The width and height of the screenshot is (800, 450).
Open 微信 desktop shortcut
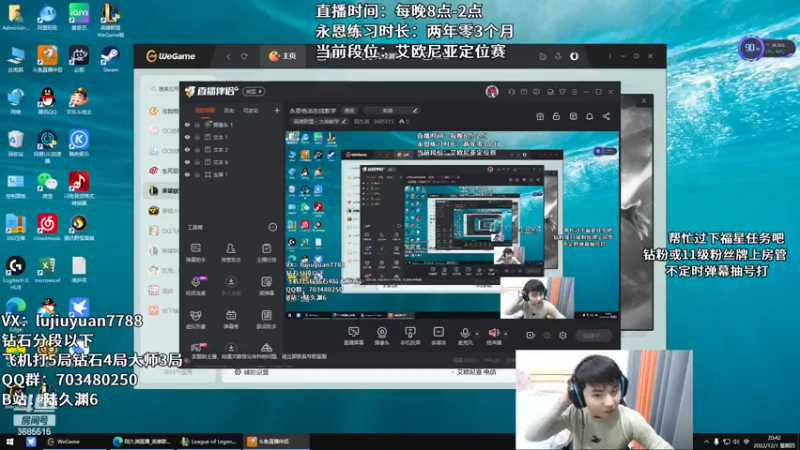[x=47, y=186]
